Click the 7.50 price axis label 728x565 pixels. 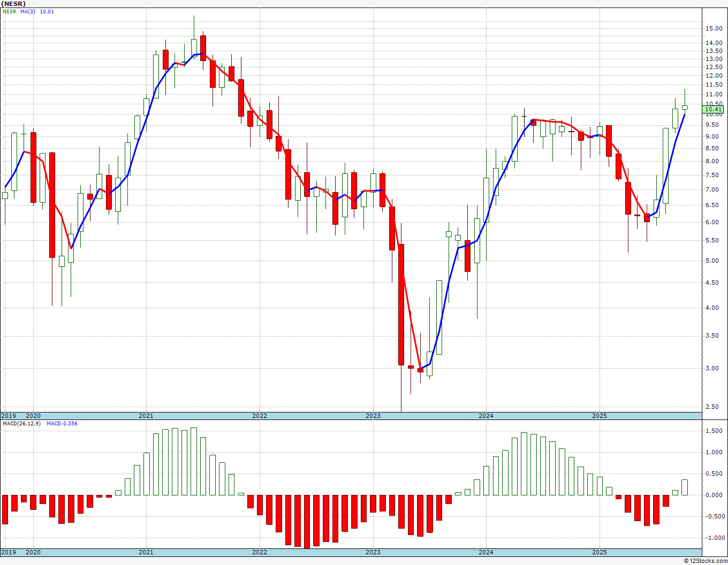tap(711, 175)
